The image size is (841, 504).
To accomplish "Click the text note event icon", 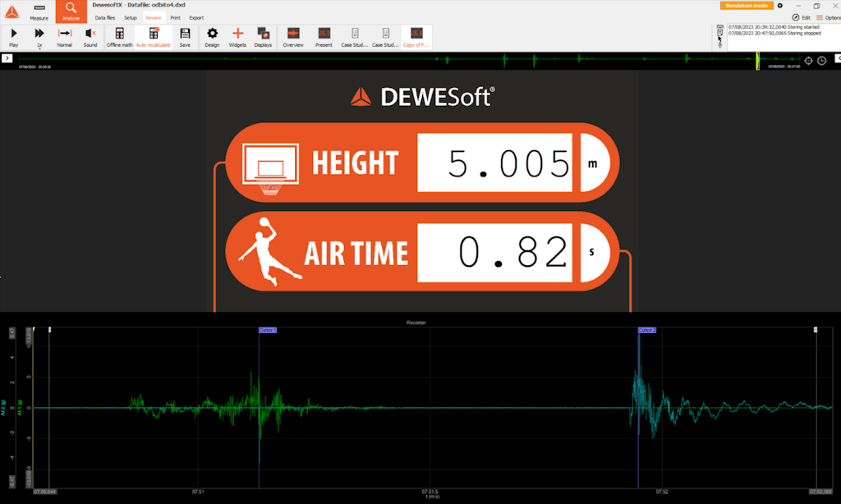I will (x=719, y=33).
